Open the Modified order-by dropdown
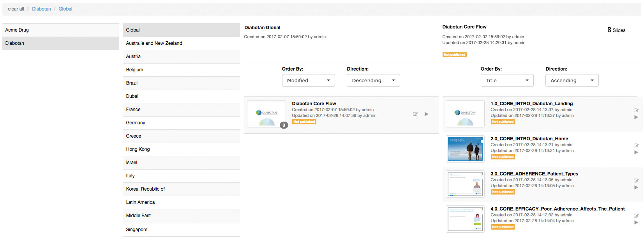Screen dimensions: 644x237 pos(309,80)
